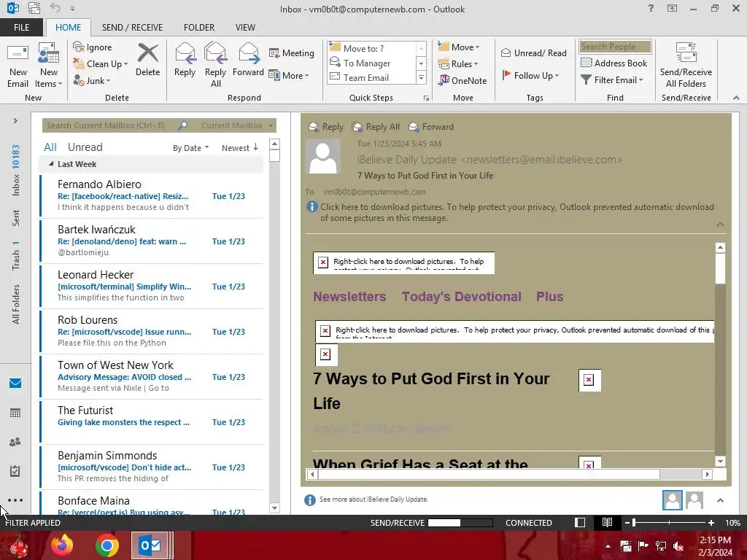Image resolution: width=747 pixels, height=560 pixels.
Task: Open the FILE tab
Action: (21, 28)
